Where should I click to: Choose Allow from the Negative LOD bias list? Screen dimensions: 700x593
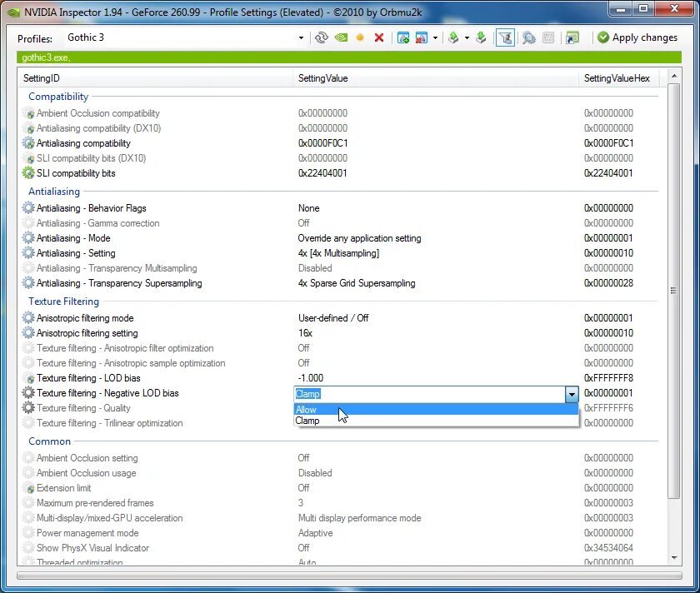click(x=436, y=409)
